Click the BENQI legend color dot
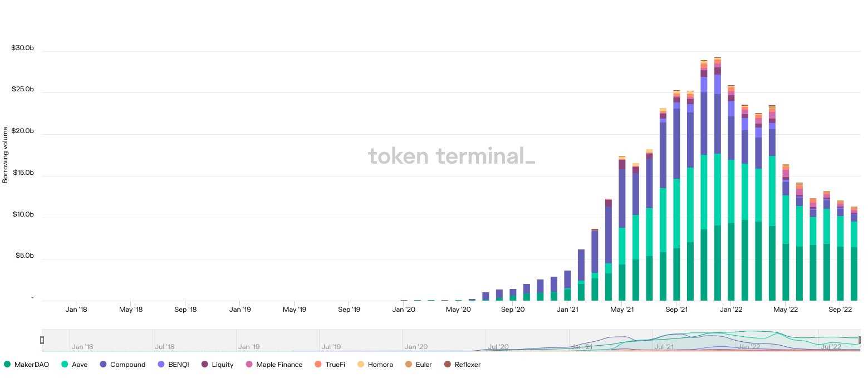 coord(161,365)
